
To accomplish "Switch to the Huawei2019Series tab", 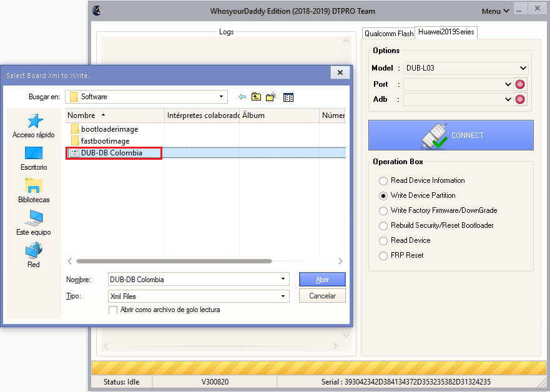I will pos(446,32).
